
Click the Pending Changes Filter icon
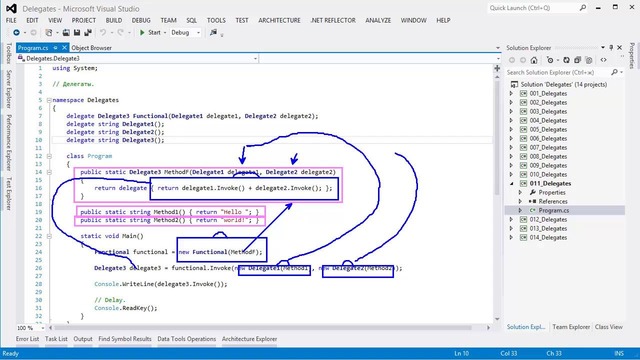pyautogui.click(x=550, y=60)
